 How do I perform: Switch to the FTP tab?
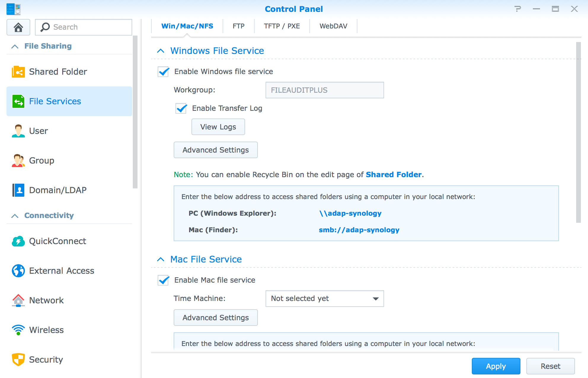pos(238,26)
